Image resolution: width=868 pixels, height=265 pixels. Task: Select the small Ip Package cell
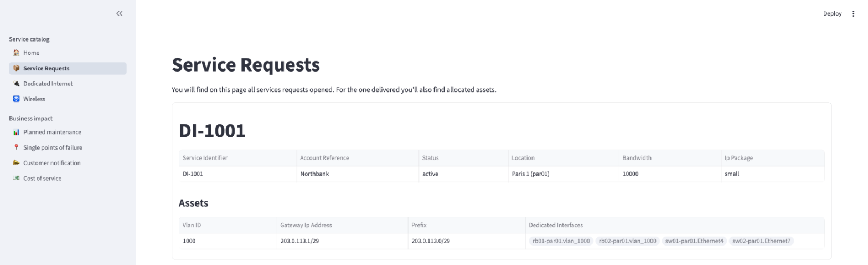(x=772, y=174)
